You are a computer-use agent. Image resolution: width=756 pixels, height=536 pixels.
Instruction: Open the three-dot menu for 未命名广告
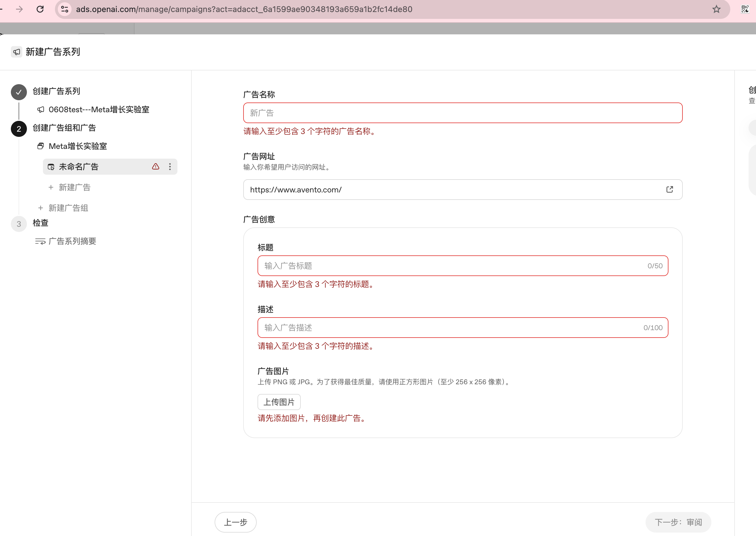(x=170, y=167)
